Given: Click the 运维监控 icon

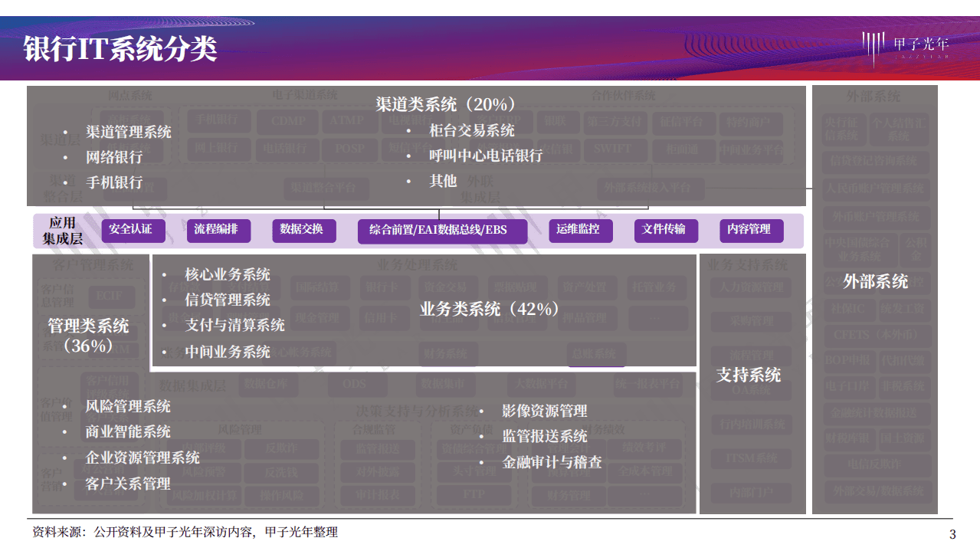Looking at the screenshot, I should (579, 231).
